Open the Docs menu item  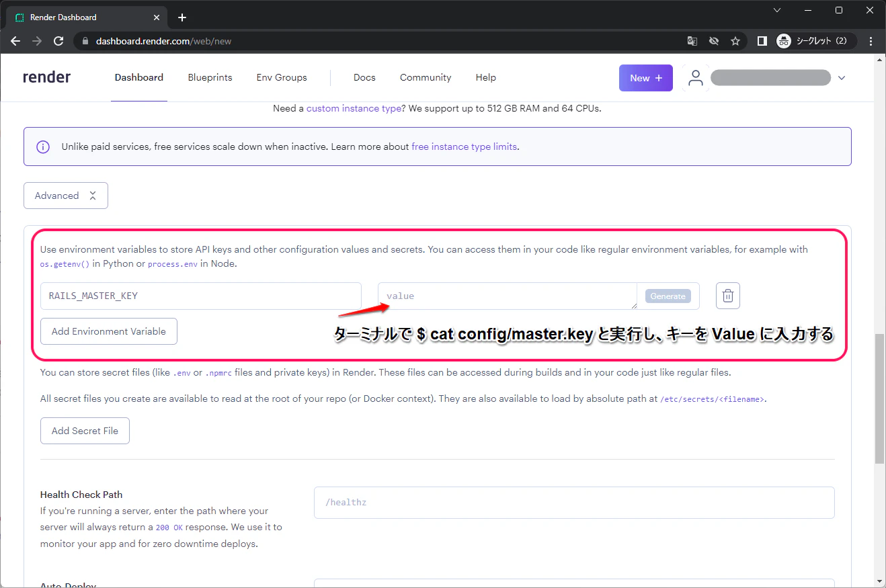click(364, 77)
